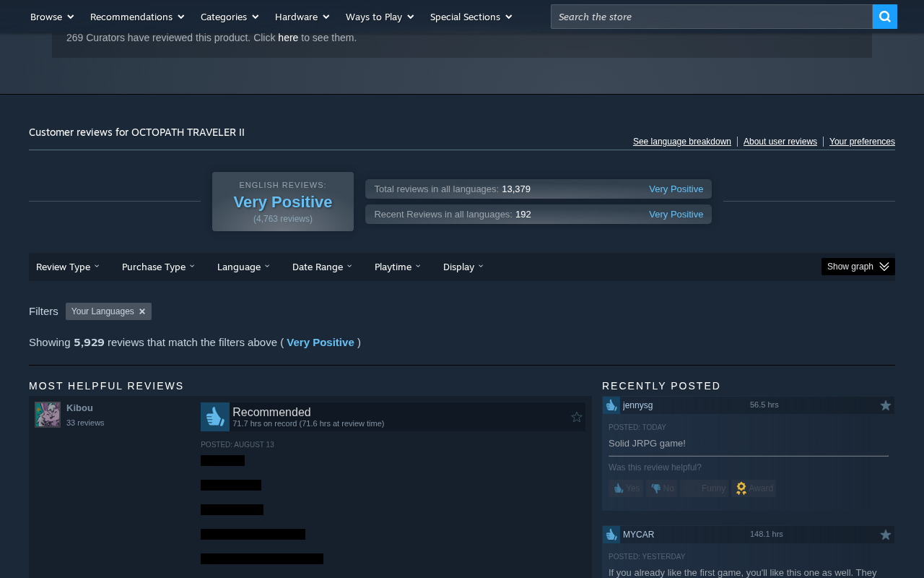Open See language breakdown link
This screenshot has height=578, width=924.
682,142
